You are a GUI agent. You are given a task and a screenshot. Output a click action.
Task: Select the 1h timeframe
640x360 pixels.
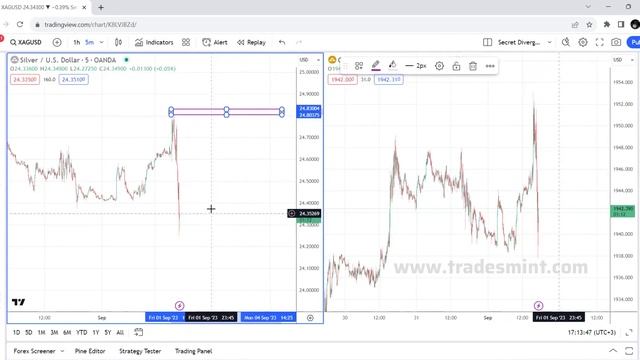[76, 42]
